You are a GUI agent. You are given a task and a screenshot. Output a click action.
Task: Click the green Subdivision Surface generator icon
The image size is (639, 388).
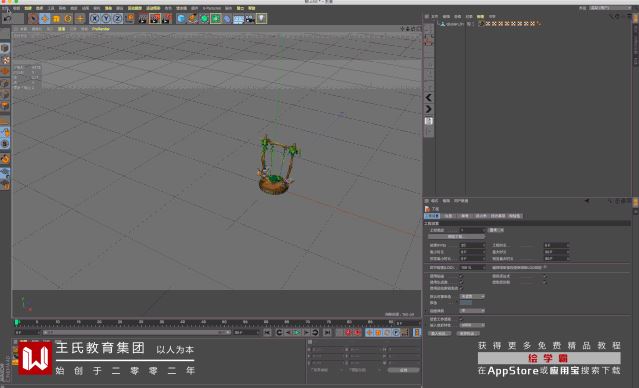[x=204, y=18]
